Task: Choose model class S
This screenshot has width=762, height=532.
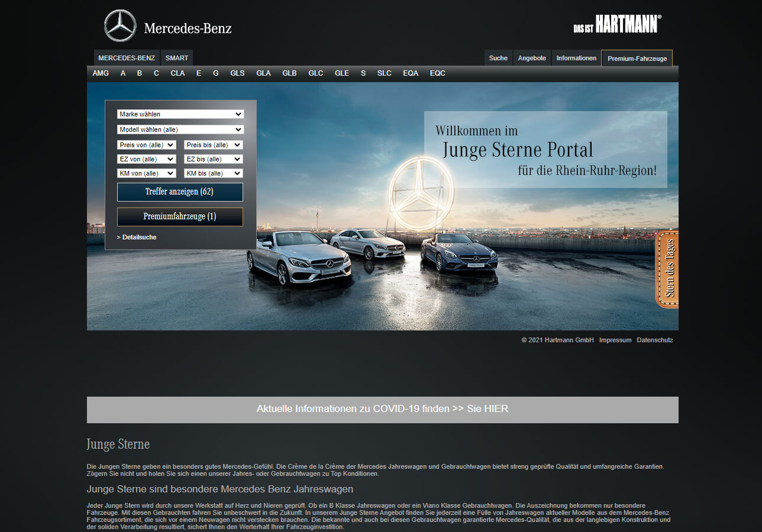Action: [363, 73]
